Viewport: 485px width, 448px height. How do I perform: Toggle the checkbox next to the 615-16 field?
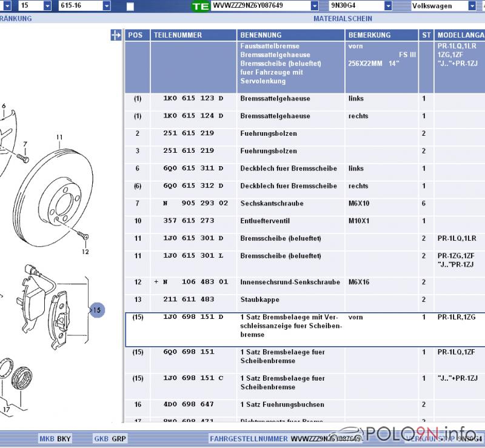click(130, 7)
